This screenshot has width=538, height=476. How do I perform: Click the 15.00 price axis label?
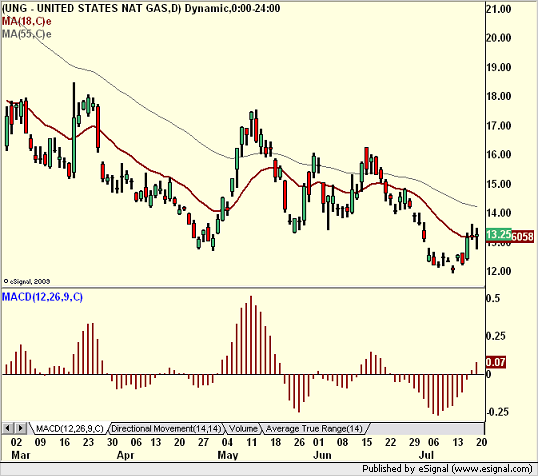click(x=499, y=184)
